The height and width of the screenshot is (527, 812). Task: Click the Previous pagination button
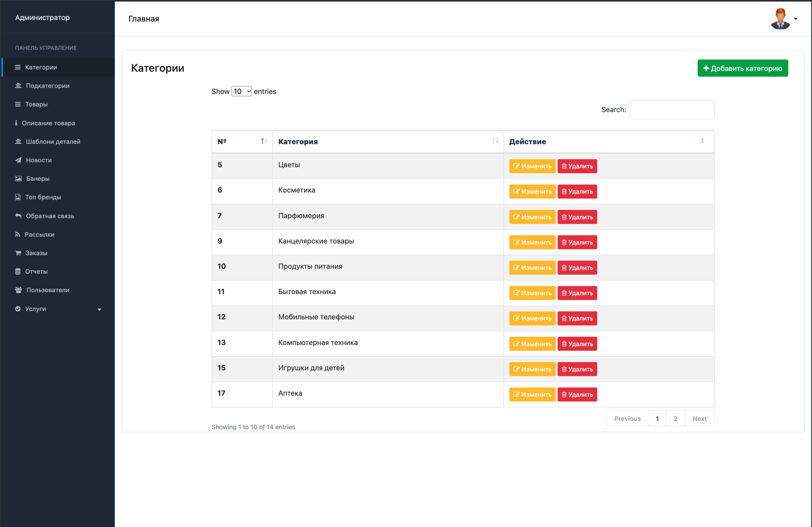pyautogui.click(x=627, y=418)
